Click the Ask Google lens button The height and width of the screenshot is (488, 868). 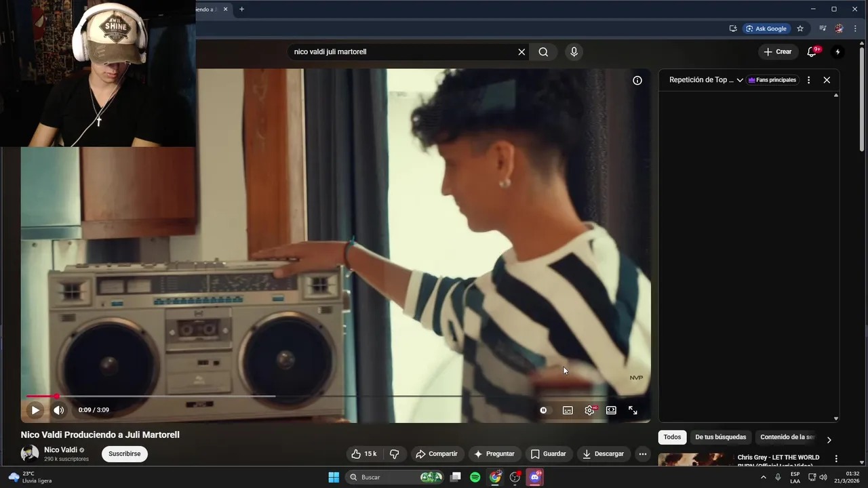pyautogui.click(x=766, y=28)
